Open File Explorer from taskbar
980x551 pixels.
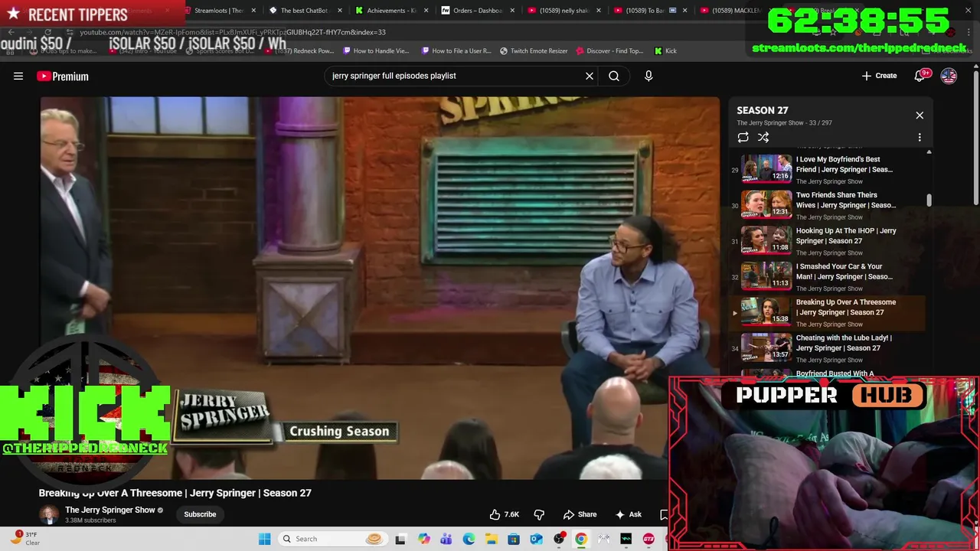pyautogui.click(x=491, y=539)
